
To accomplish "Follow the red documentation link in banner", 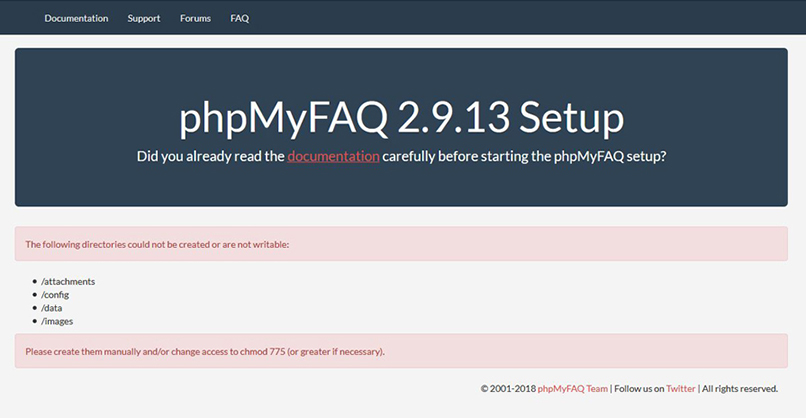I will click(x=333, y=156).
